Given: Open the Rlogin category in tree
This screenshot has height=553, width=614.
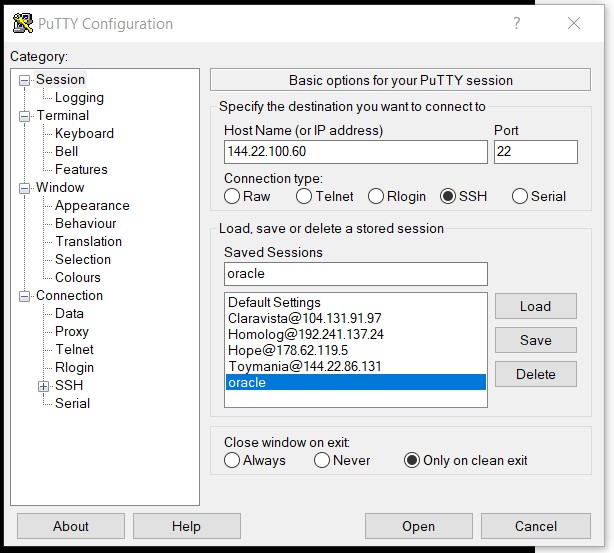Looking at the screenshot, I should click(x=74, y=368).
